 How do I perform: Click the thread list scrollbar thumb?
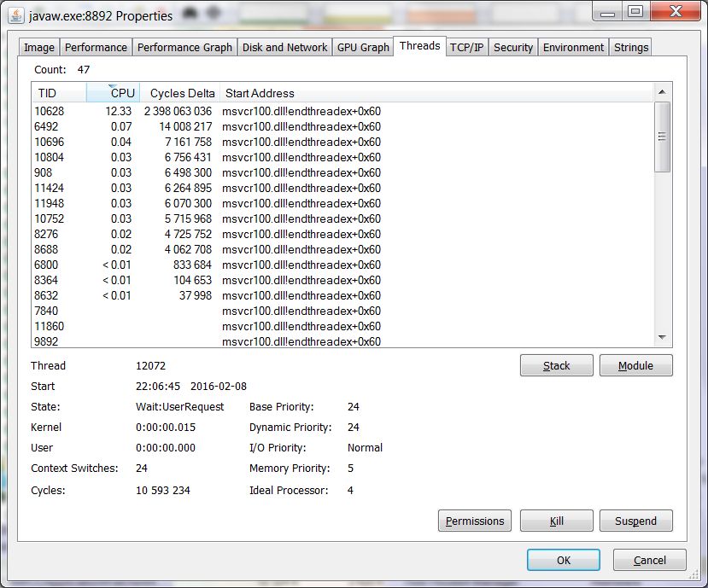pos(662,137)
